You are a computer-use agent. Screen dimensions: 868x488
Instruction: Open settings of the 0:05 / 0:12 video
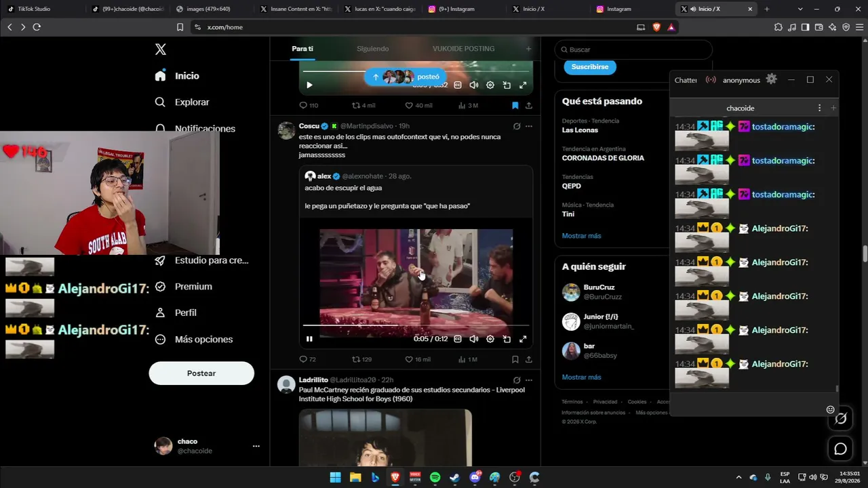[490, 339]
